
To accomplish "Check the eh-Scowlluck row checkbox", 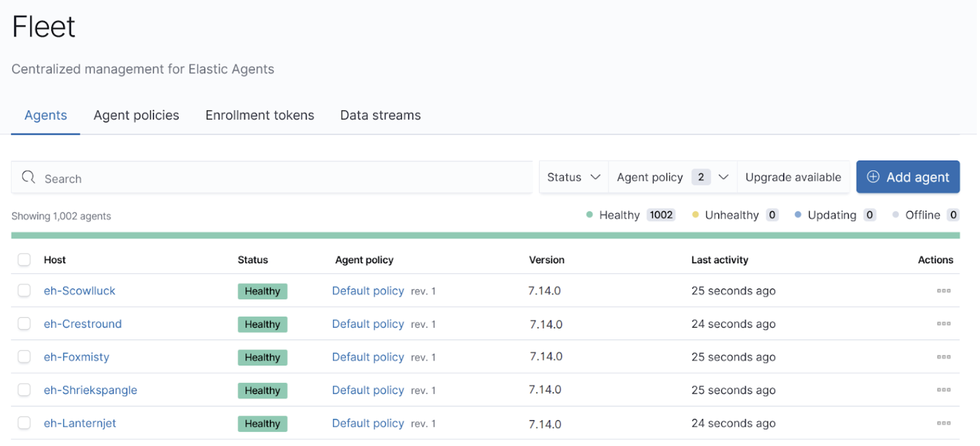I will pyautogui.click(x=24, y=291).
